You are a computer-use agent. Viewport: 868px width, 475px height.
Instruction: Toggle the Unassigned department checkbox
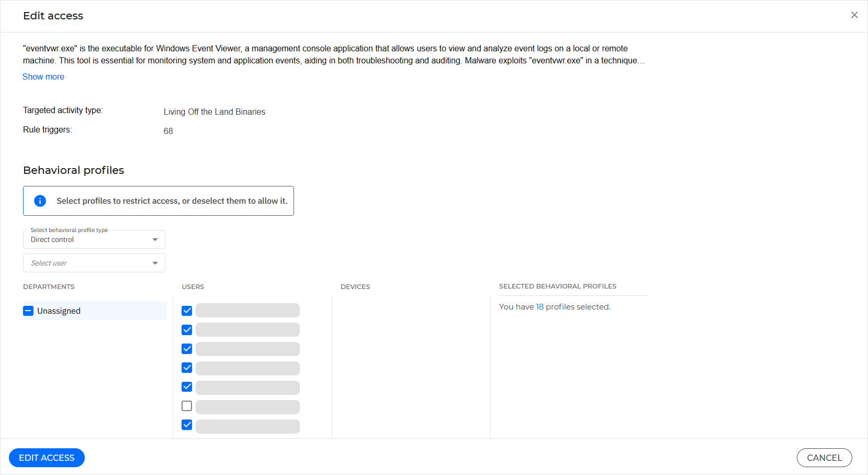(x=28, y=311)
